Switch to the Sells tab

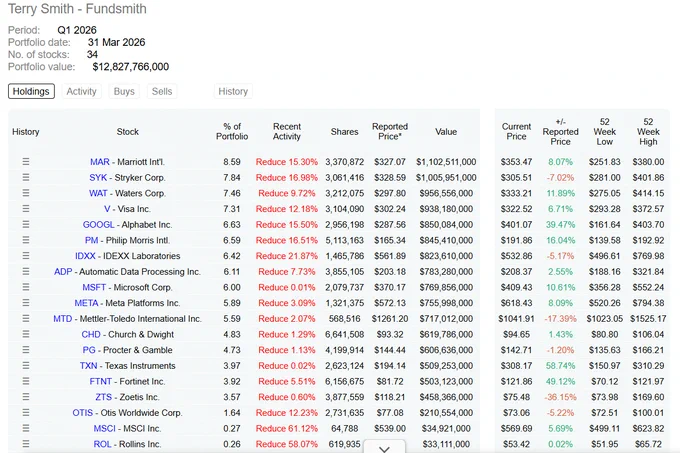162,91
